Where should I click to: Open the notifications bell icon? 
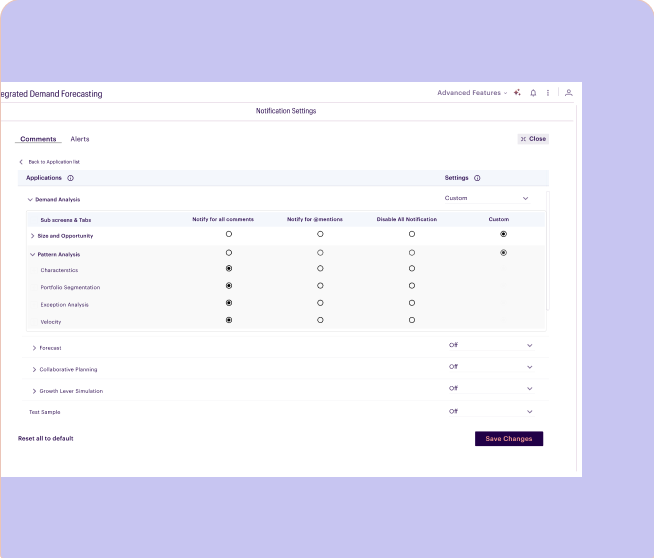pos(533,93)
